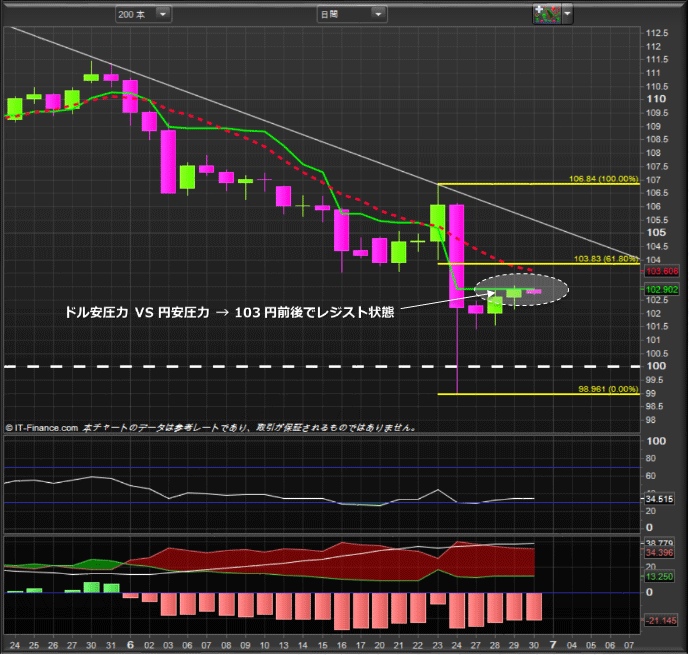The image size is (689, 655).
Task: Click the red -21.145 histogram value label
Action: pos(660,621)
